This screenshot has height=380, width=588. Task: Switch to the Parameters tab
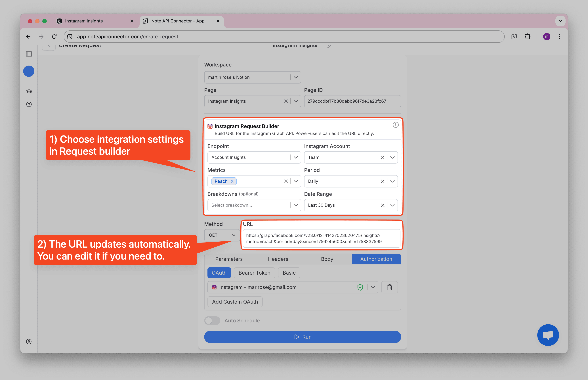(229, 259)
